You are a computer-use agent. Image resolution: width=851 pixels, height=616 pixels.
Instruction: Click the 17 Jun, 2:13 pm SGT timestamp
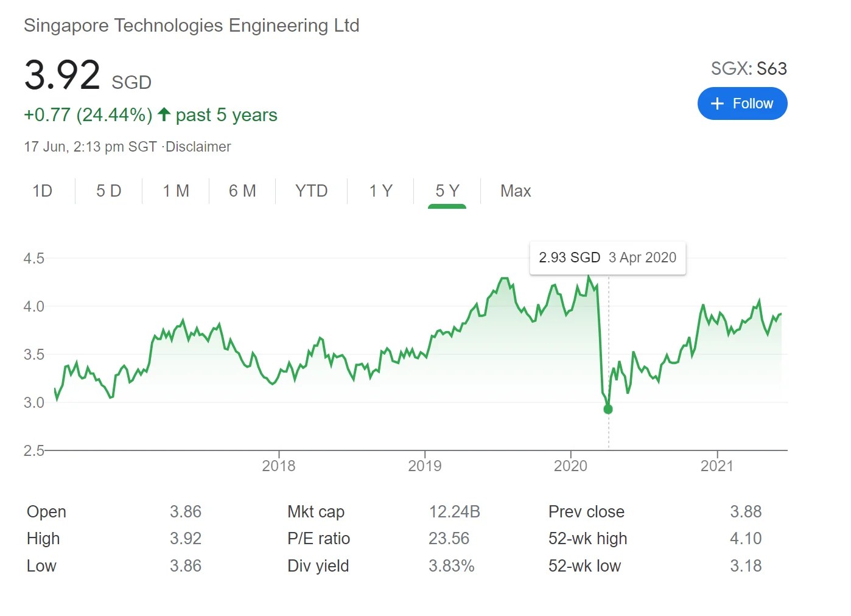click(90, 147)
